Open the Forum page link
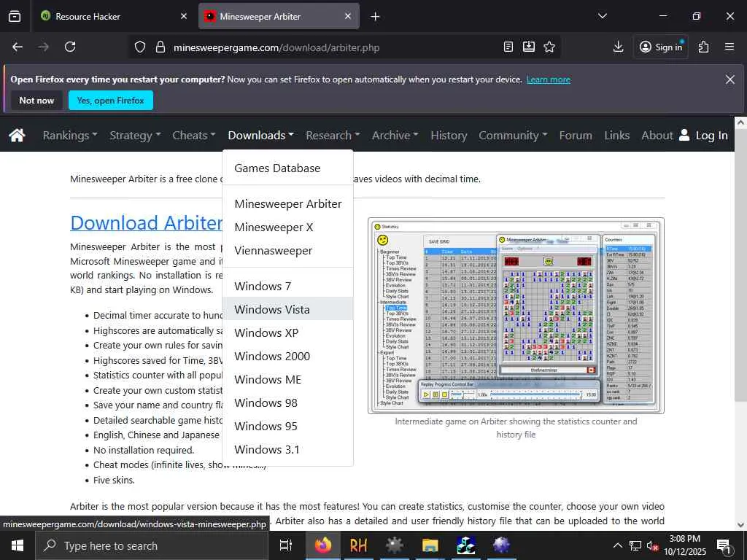This screenshot has width=747, height=560. pos(576,135)
